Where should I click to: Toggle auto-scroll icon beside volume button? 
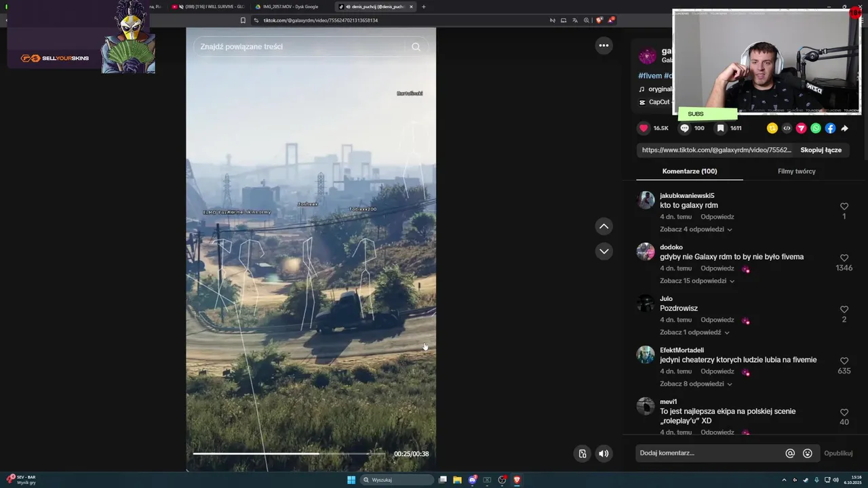click(x=582, y=454)
